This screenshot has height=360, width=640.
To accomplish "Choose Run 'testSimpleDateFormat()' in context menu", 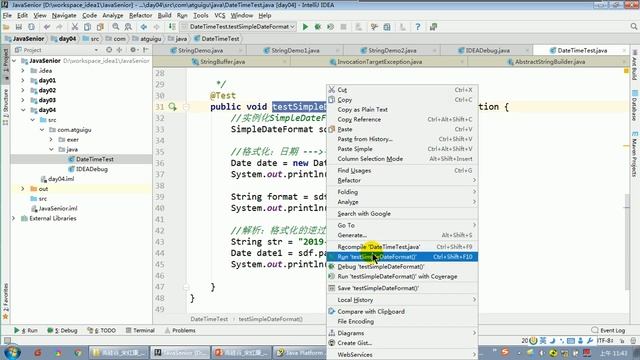I will coord(402,257).
